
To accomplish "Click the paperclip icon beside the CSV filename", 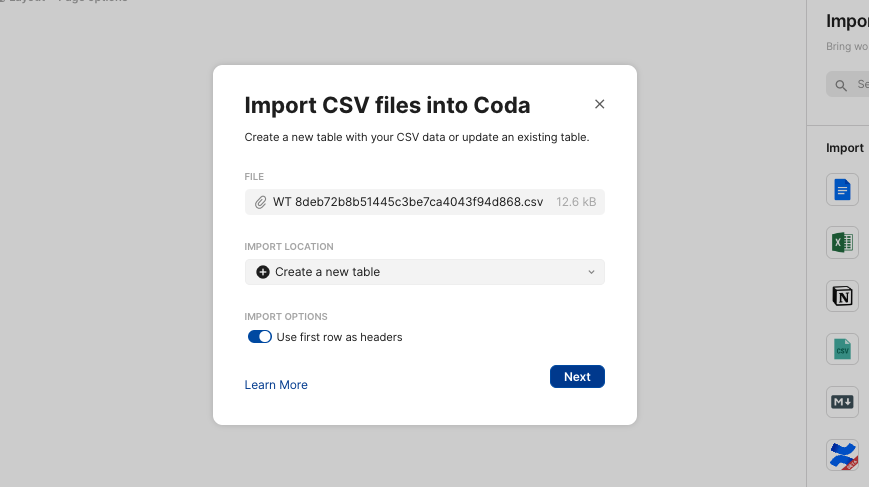I will coord(260,202).
